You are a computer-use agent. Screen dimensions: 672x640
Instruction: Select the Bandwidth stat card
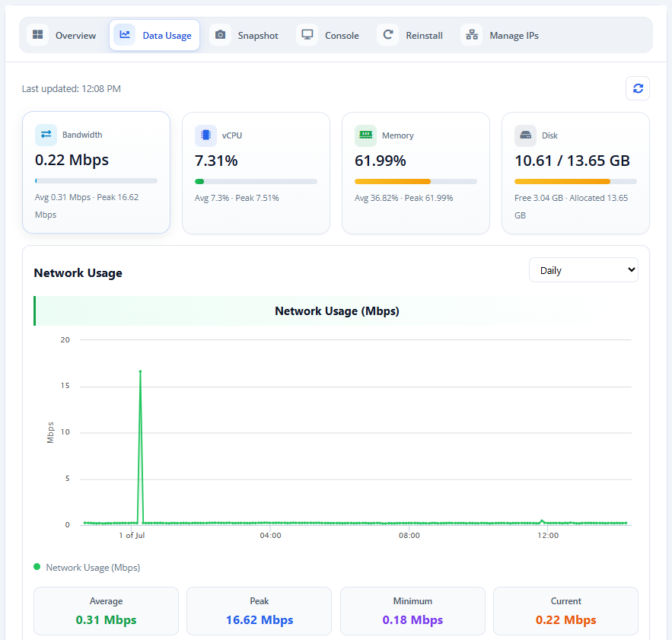[97, 172]
